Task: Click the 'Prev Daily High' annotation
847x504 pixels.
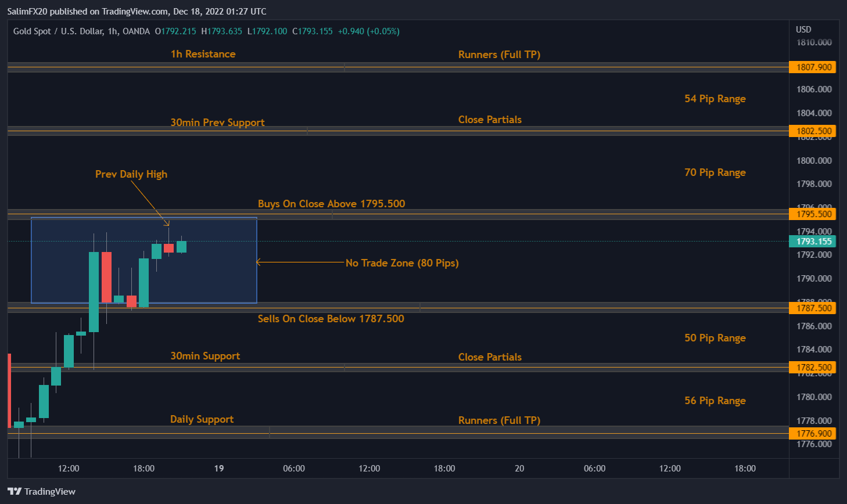Action: [131, 174]
